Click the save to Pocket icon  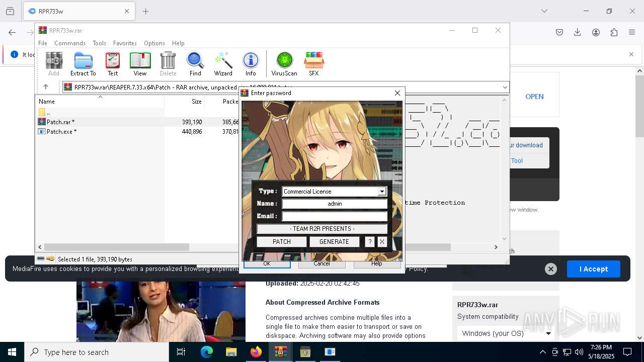[x=559, y=32]
